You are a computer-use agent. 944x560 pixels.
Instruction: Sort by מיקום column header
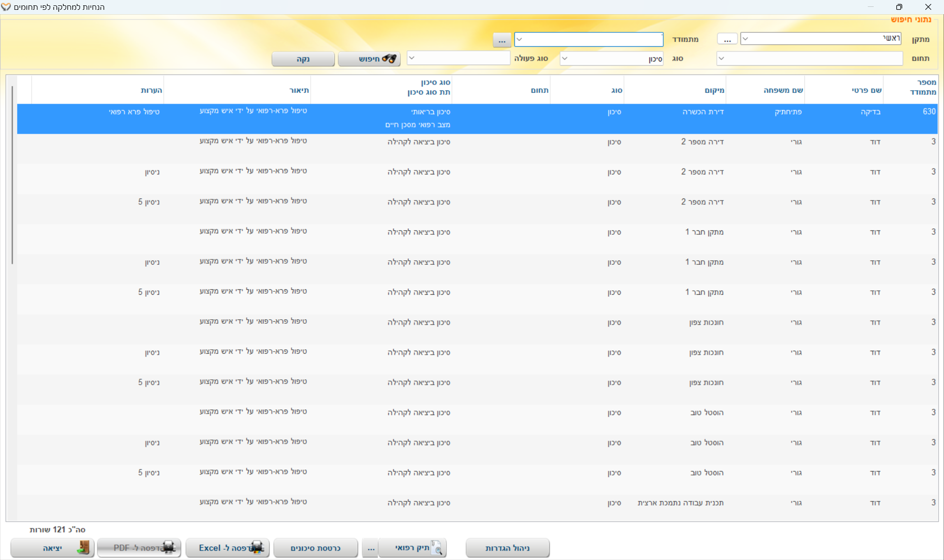714,90
